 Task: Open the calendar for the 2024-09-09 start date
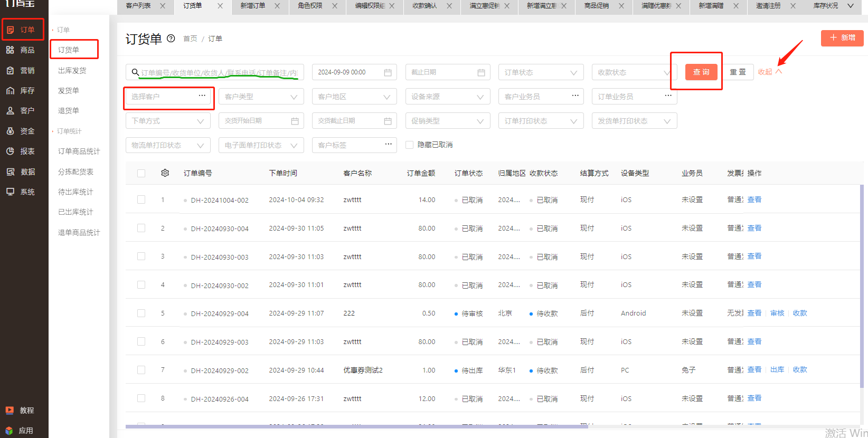[x=388, y=72]
